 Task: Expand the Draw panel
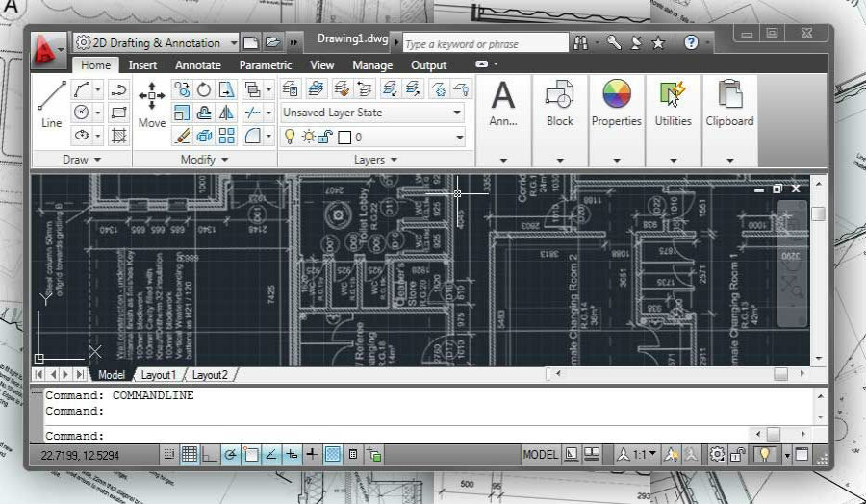point(82,160)
